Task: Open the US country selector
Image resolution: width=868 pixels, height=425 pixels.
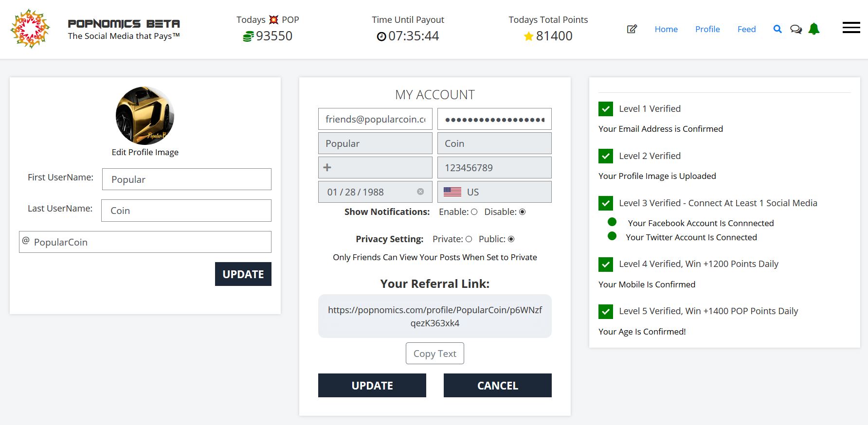Action: [494, 192]
